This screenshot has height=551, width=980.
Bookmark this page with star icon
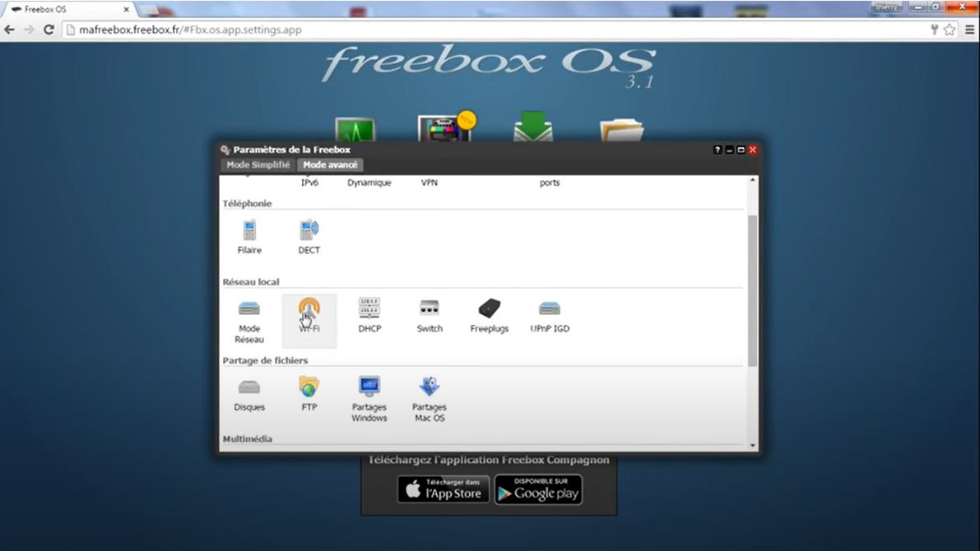pyautogui.click(x=950, y=30)
